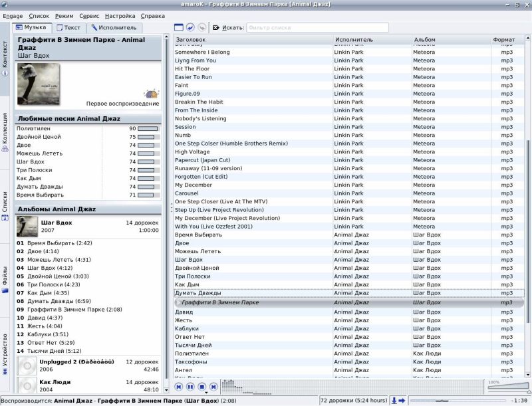
Task: Open the Файлы sidebar panel
Action: tap(5, 280)
